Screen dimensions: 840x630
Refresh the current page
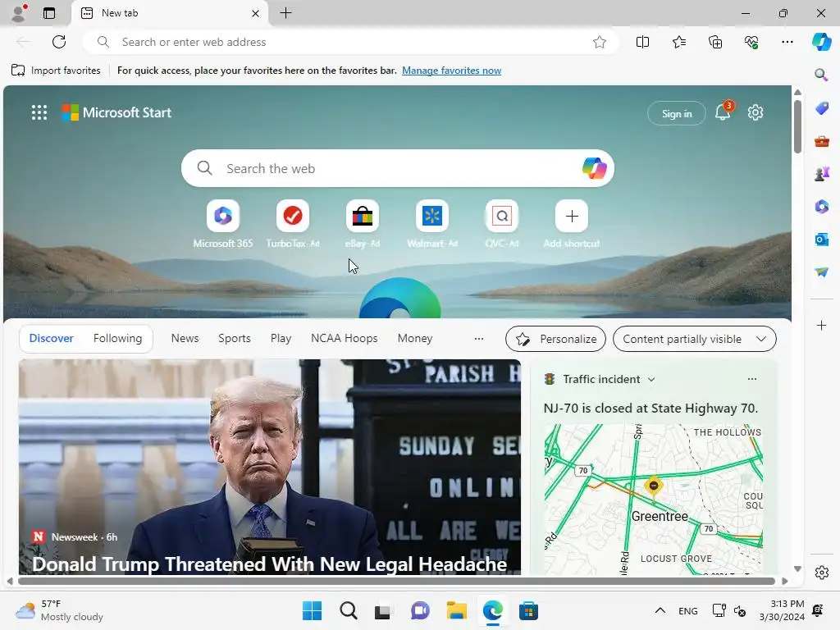(59, 42)
